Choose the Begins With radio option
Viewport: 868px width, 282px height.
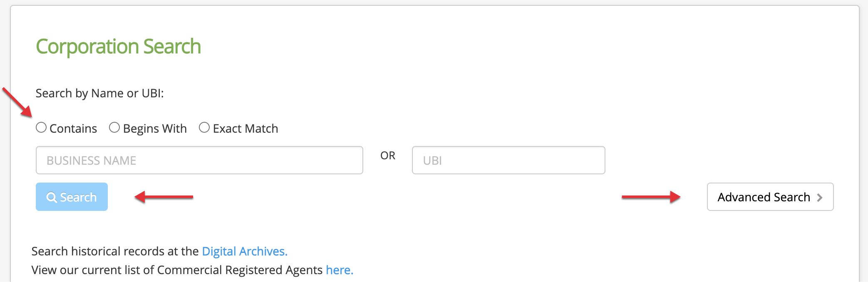click(x=114, y=127)
